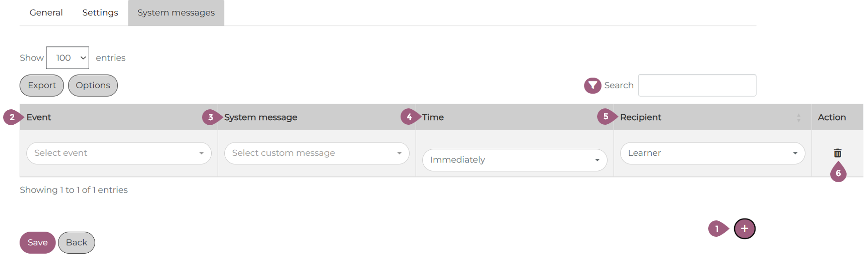Focus the Search input field
This screenshot has height=260, width=868.
[x=697, y=85]
